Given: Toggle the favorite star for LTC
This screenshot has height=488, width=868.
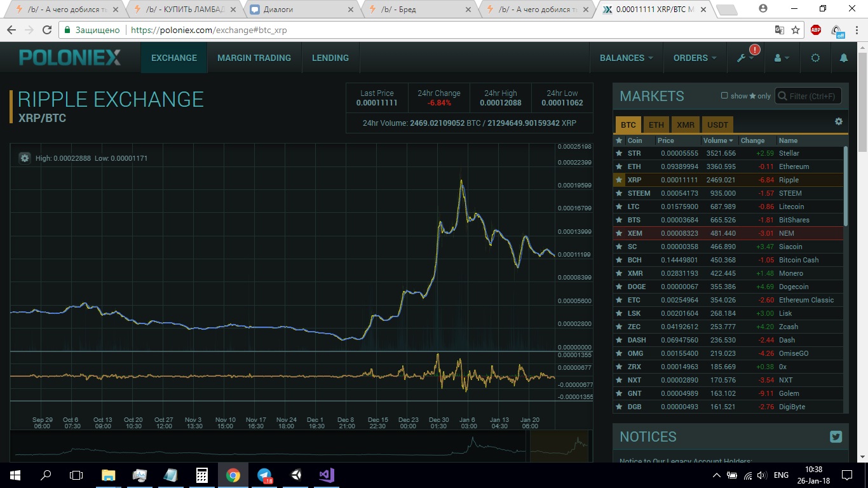Looking at the screenshot, I should (x=619, y=207).
